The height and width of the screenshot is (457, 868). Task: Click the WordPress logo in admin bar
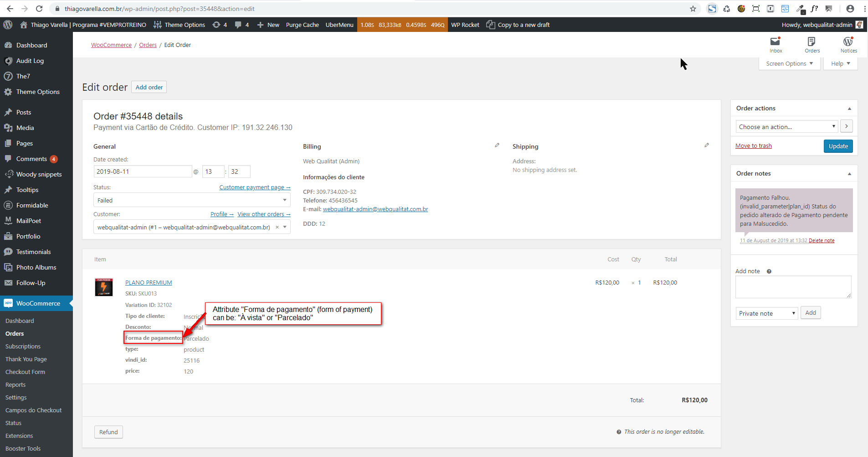(8, 25)
